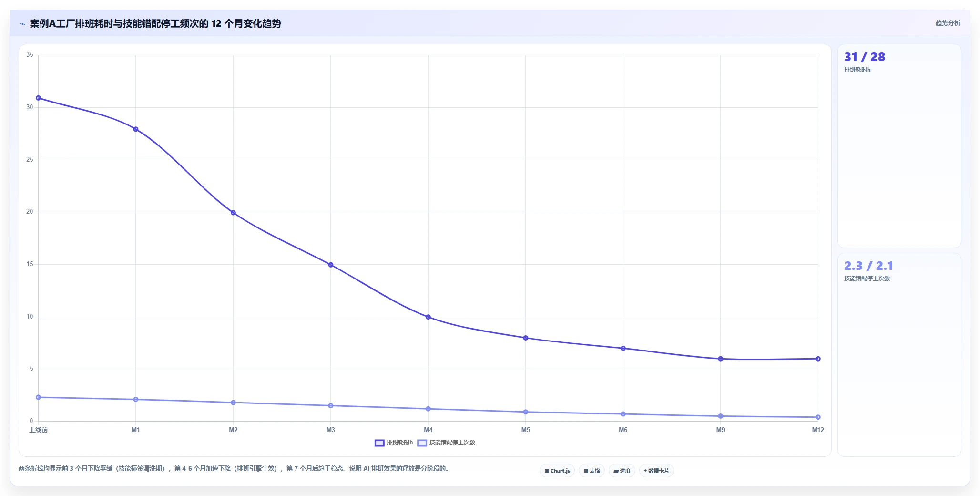Click the M4 x-axis label
Image resolution: width=980 pixels, height=496 pixels.
pos(428,430)
